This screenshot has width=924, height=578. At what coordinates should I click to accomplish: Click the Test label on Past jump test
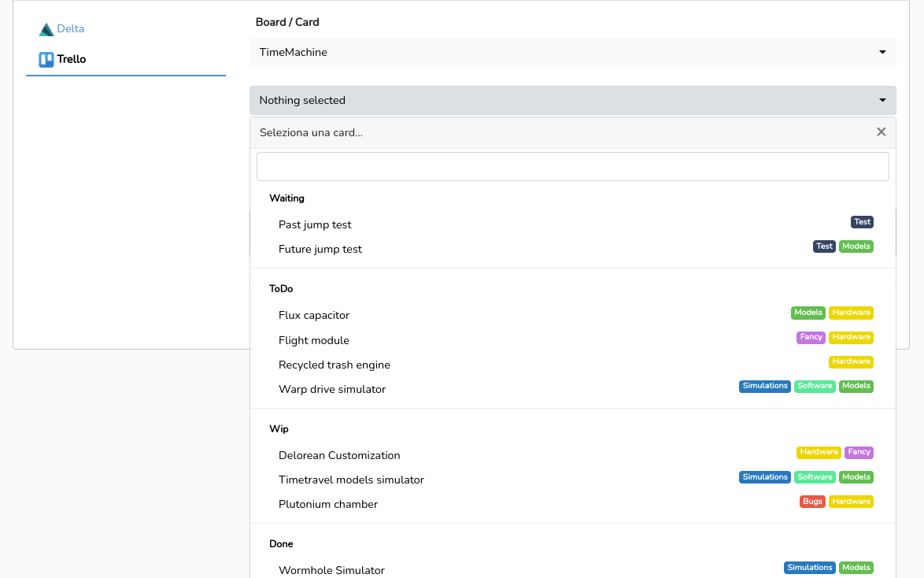[x=862, y=222]
